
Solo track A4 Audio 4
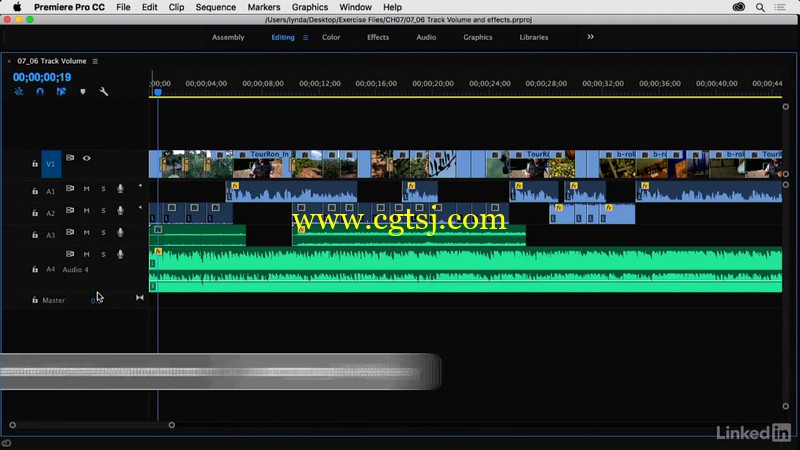[103, 254]
